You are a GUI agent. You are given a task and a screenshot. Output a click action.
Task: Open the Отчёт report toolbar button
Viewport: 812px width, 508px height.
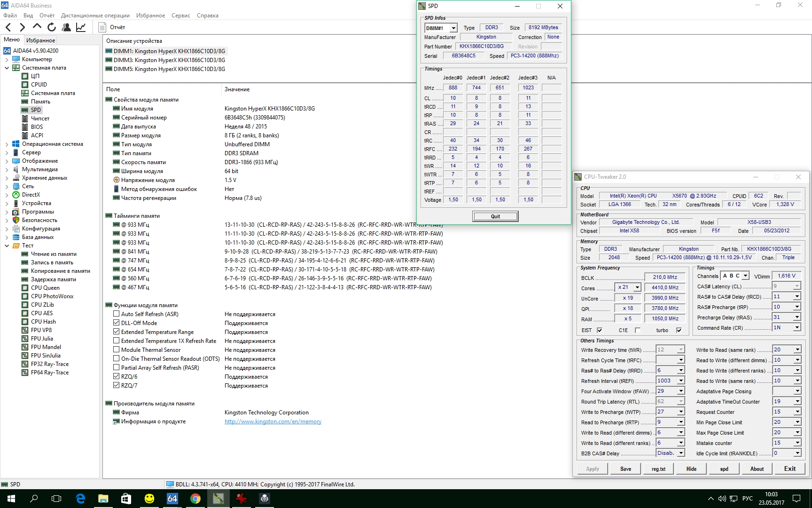[x=112, y=27]
